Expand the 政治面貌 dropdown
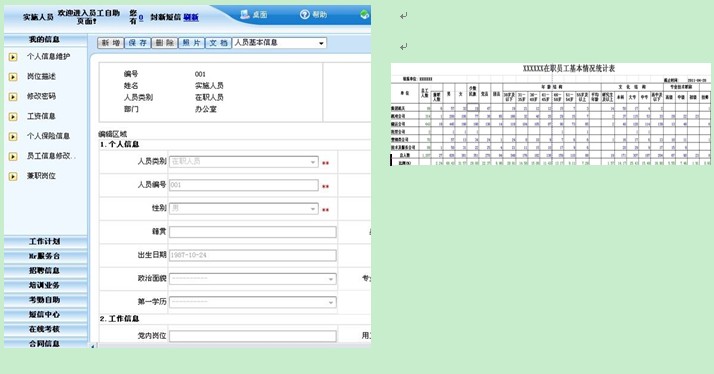The height and width of the screenshot is (374, 714). tap(253, 278)
